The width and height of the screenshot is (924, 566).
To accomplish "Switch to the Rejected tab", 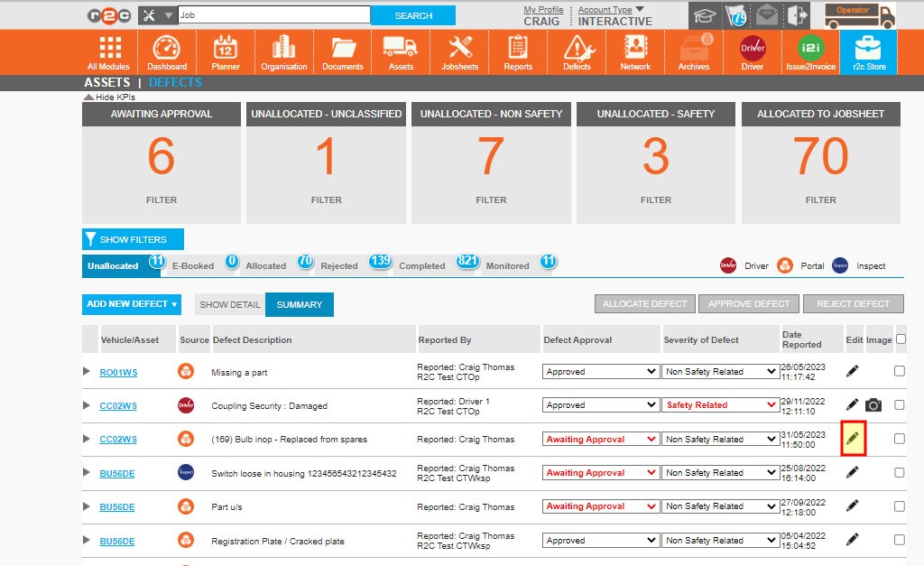I will tap(339, 266).
